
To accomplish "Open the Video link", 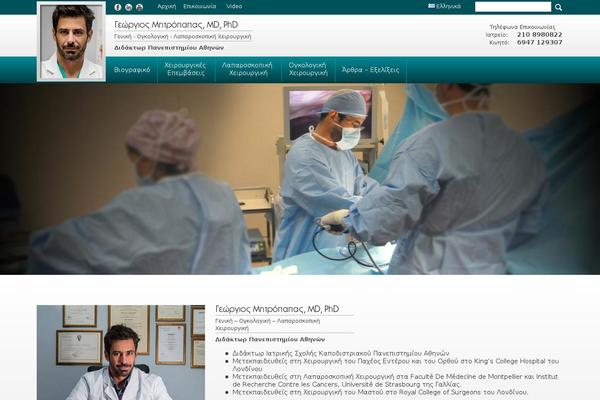I will (x=234, y=7).
